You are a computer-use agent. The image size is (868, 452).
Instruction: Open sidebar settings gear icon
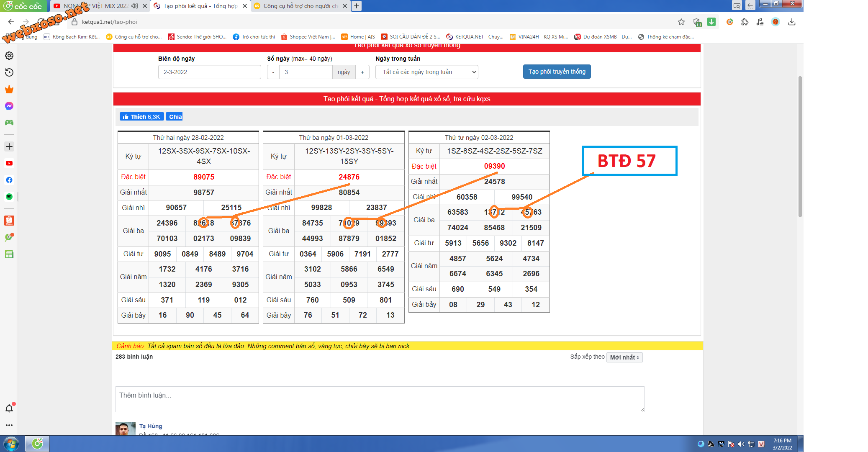(x=9, y=56)
